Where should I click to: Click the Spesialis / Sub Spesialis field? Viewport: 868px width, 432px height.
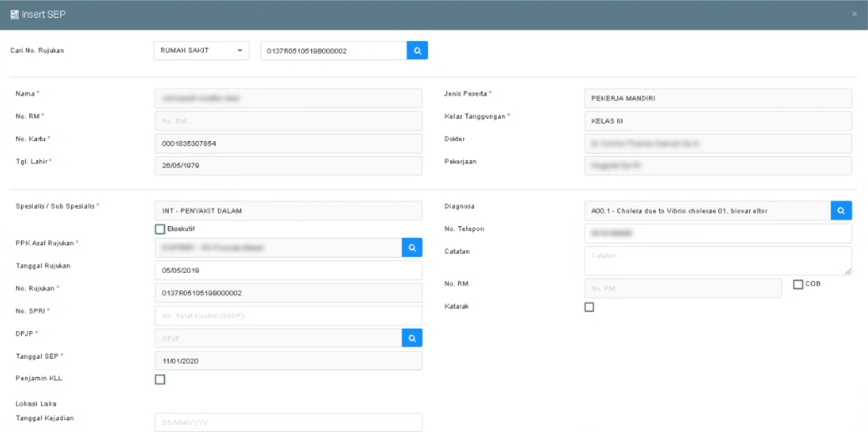click(x=288, y=211)
